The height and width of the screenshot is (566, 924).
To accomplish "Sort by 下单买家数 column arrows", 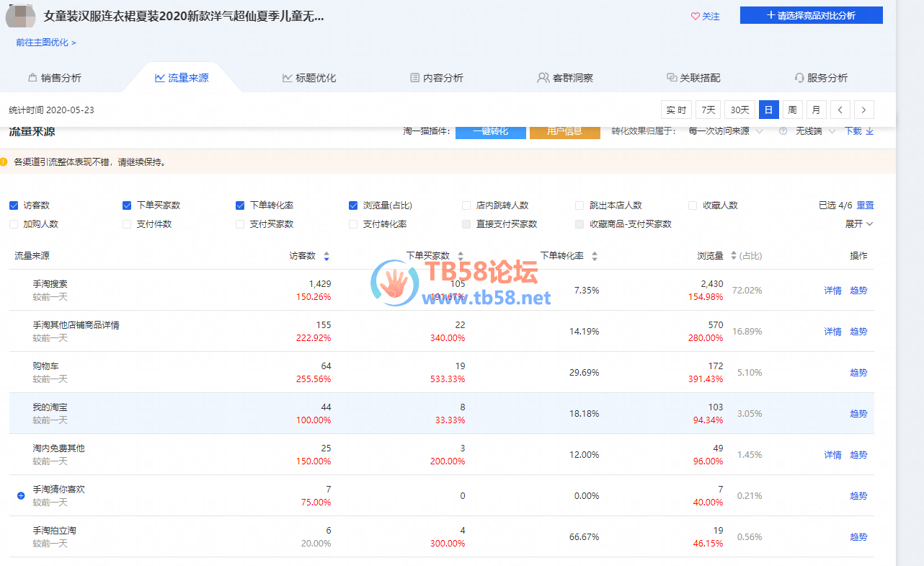I will click(461, 256).
